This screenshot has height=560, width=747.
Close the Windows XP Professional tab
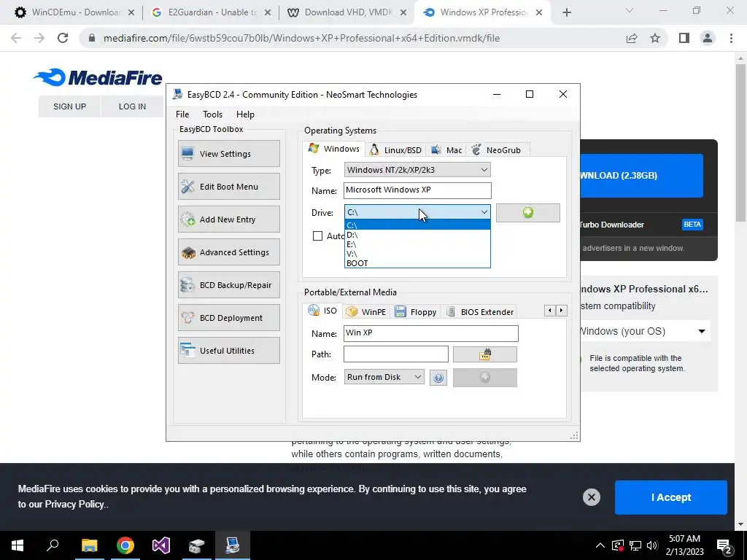539,12
